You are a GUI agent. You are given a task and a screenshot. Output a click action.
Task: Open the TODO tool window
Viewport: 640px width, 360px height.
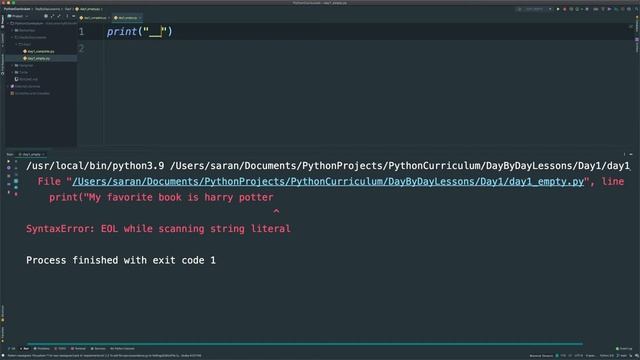60,349
